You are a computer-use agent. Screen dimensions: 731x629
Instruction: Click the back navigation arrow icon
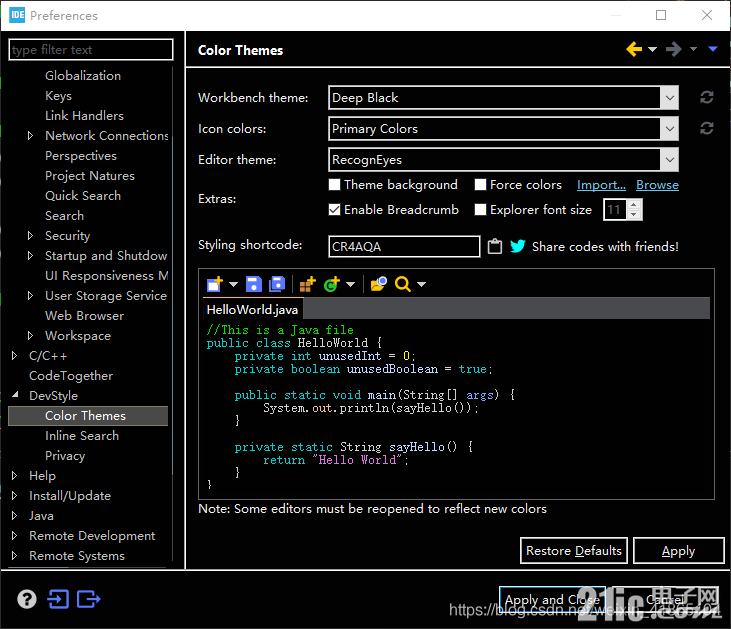(634, 49)
